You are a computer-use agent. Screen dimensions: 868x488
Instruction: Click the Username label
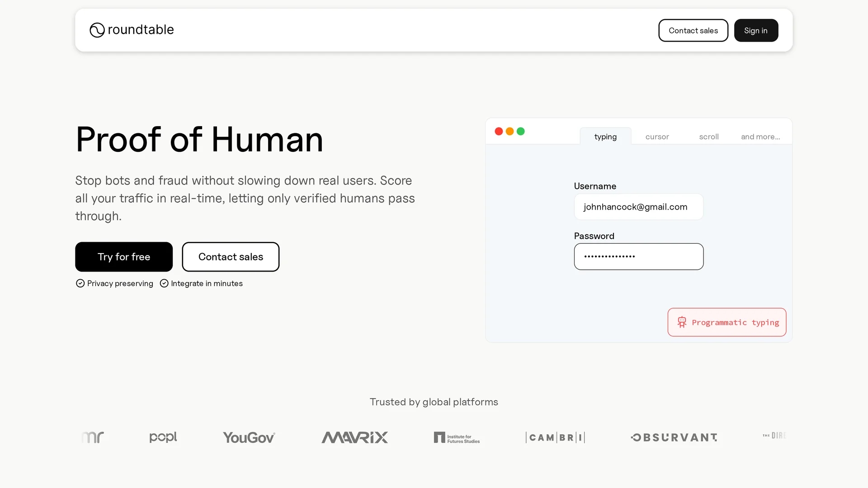pyautogui.click(x=595, y=186)
